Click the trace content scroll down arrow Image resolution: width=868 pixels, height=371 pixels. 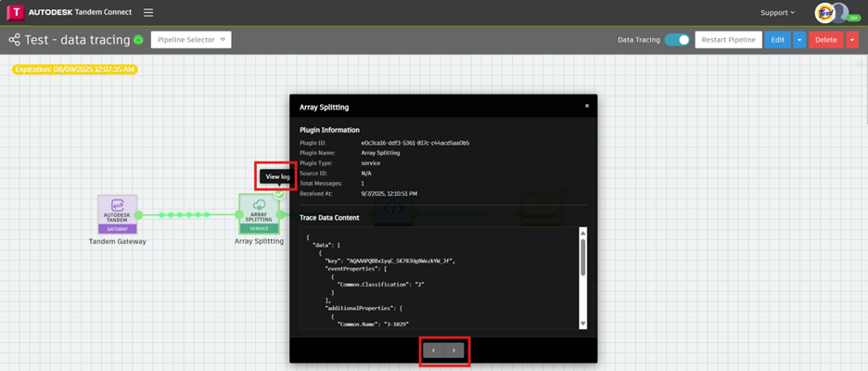click(583, 324)
